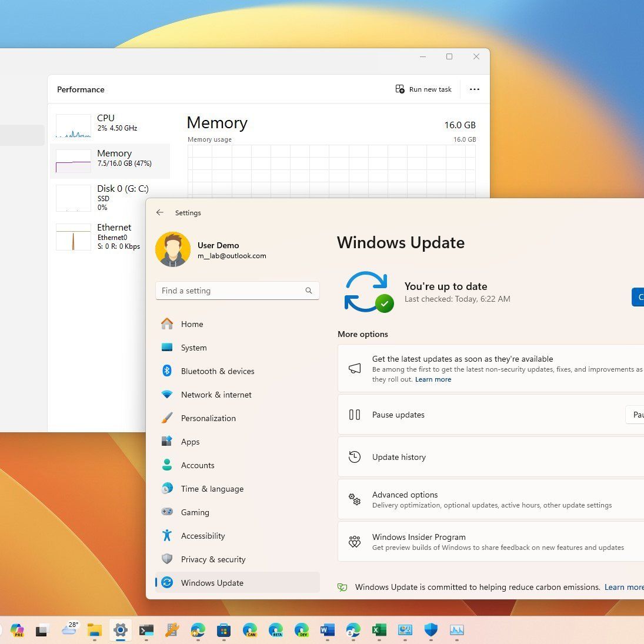Viewport: 644px width, 644px height.
Task: Click the megaphone icon for latest updates
Action: click(x=355, y=368)
